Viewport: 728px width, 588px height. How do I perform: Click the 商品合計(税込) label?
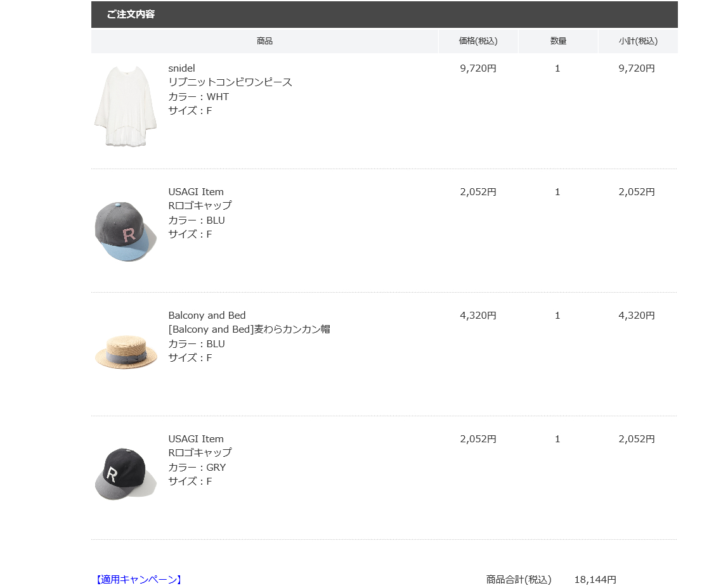pyautogui.click(x=519, y=580)
